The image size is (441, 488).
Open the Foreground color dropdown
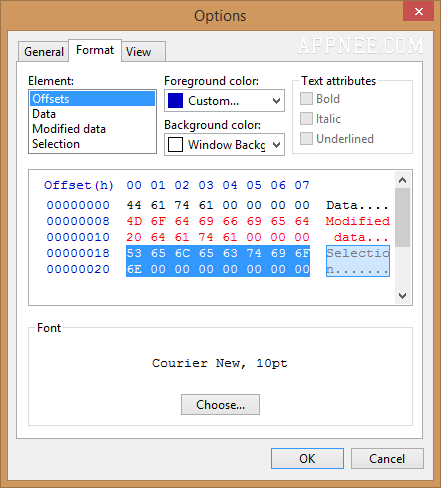pyautogui.click(x=224, y=100)
